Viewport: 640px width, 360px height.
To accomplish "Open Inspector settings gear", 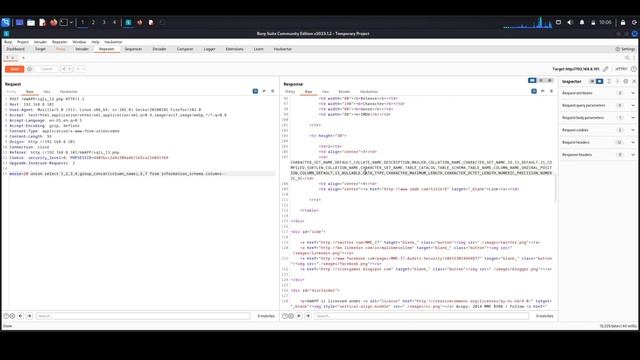I will coord(626,82).
